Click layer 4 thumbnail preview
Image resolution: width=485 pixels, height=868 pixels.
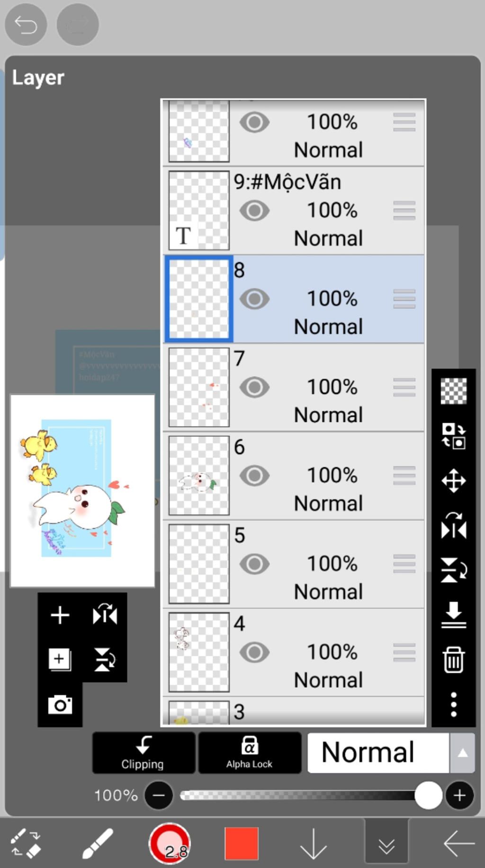(199, 652)
